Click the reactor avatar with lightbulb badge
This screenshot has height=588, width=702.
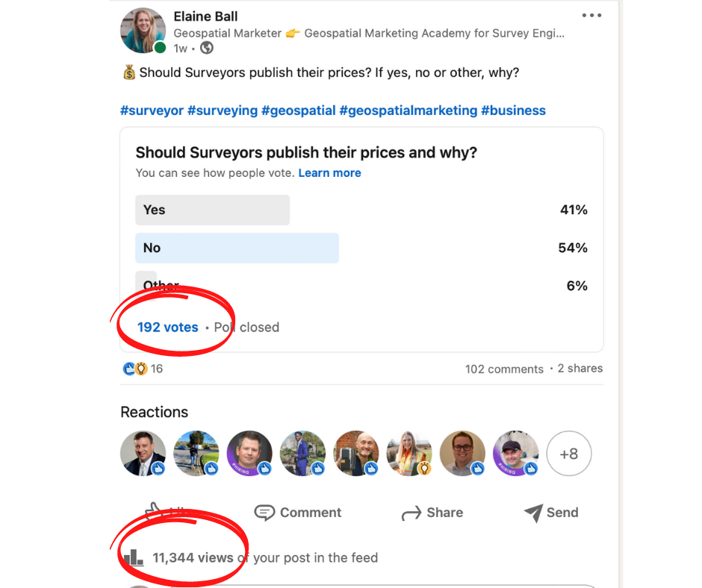409,453
